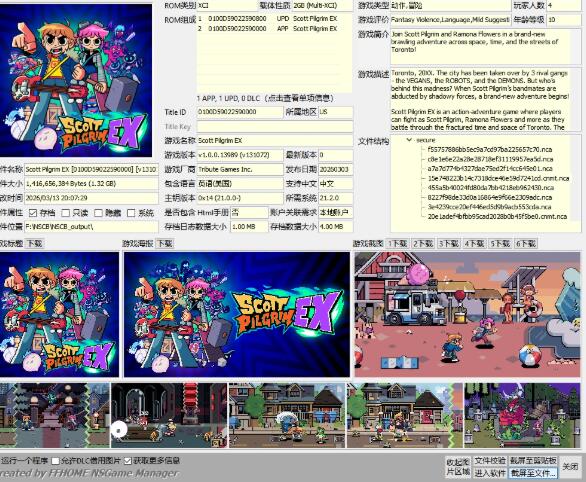Click the 收起图片区域 collapse images button
Image resolution: width=586 pixels, height=482 pixels.
click(x=458, y=467)
